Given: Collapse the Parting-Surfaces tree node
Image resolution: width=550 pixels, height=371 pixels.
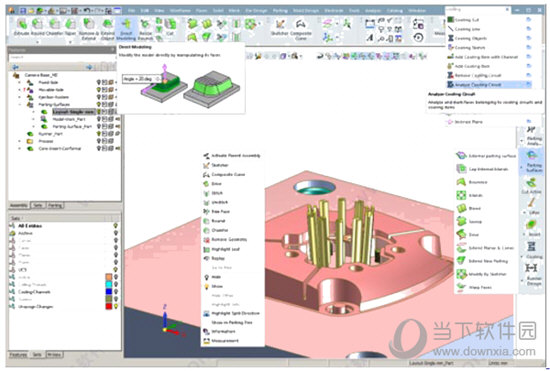Looking at the screenshot, I should point(20,104).
